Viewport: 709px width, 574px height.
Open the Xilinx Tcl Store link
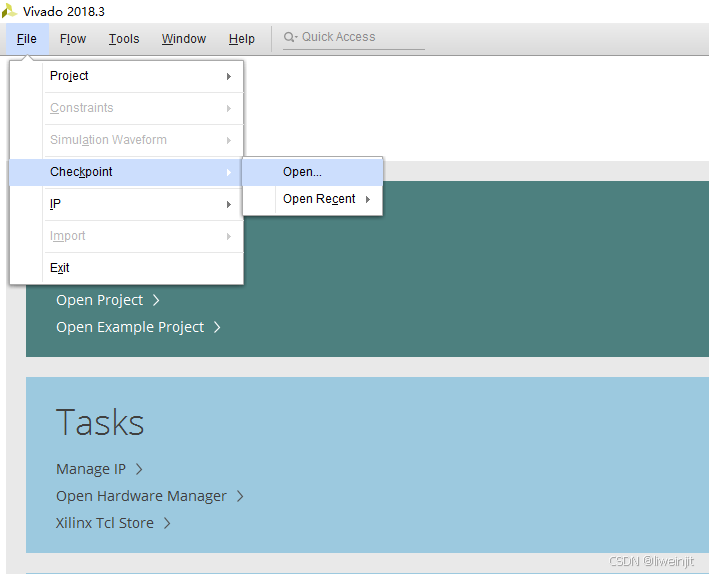tap(105, 523)
